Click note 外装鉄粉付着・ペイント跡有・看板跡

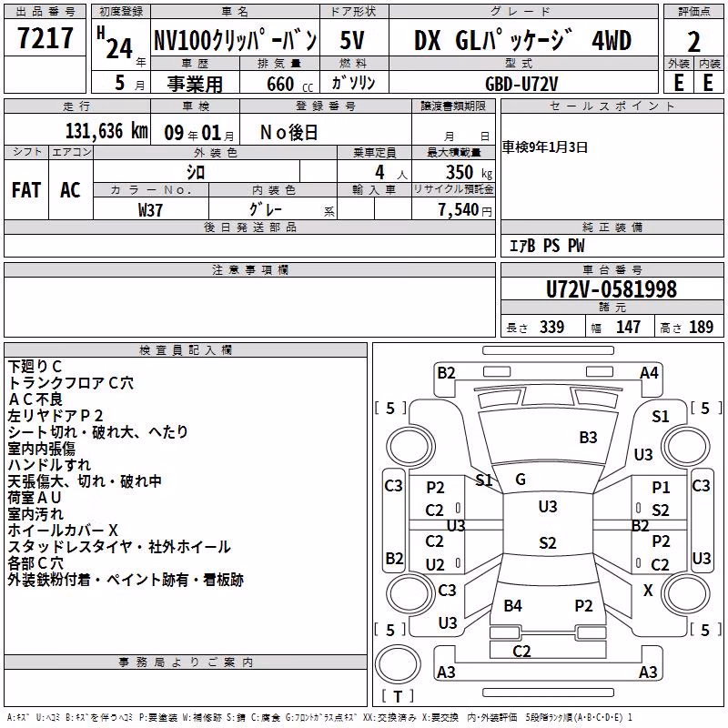coord(126,580)
